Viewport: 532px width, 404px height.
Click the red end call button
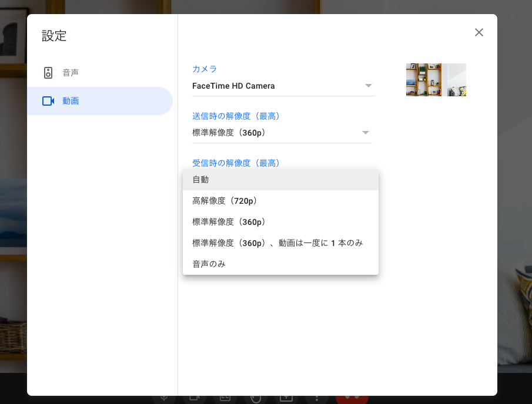[352, 399]
